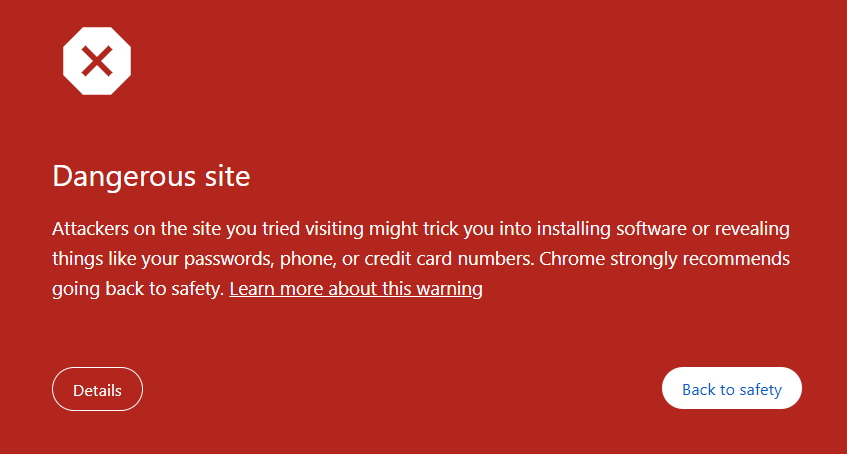Click the word Chrome in the paragraph

(572, 259)
